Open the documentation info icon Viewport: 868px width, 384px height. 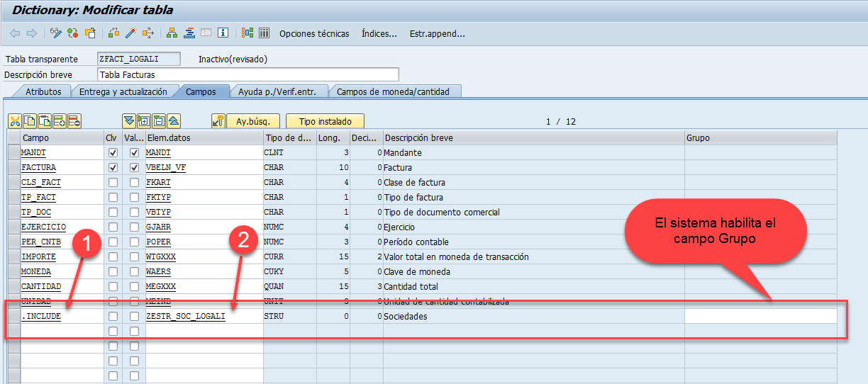(x=223, y=33)
